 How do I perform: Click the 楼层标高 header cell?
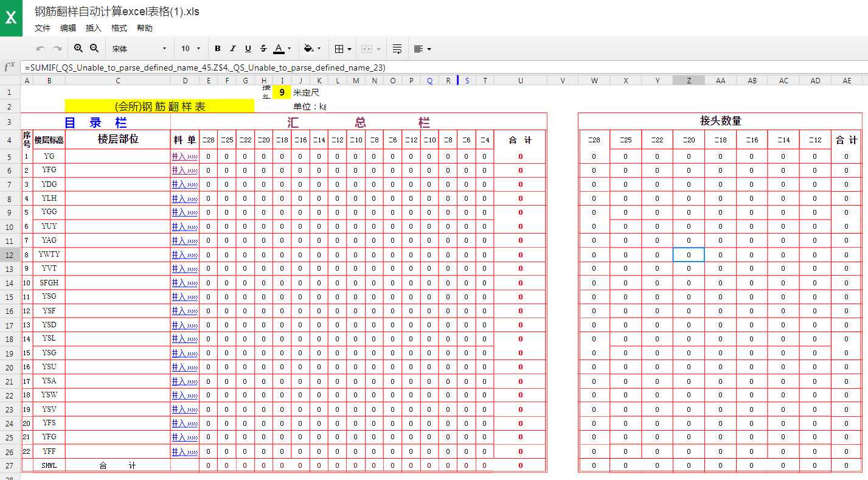click(x=49, y=140)
